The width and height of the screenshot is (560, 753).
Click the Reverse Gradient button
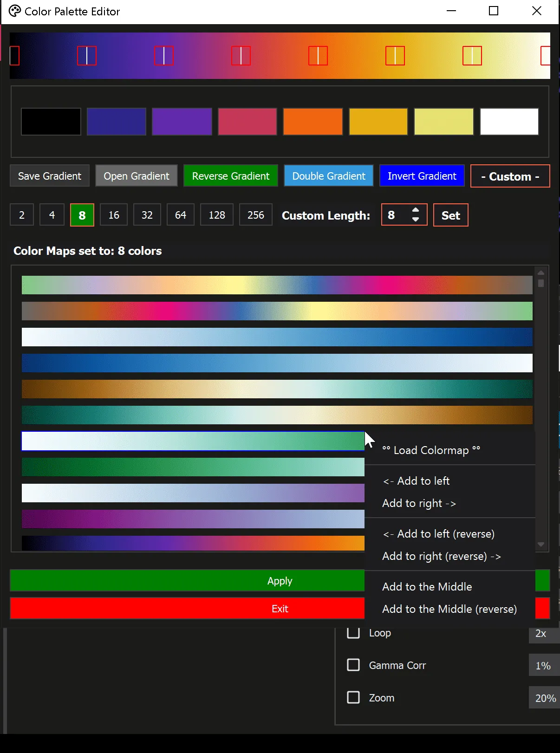[231, 176]
